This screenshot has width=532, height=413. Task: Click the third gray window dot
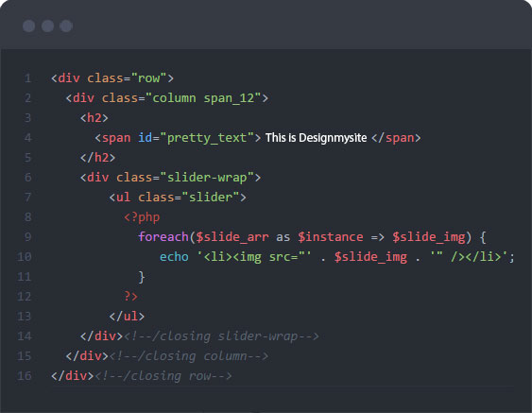point(66,26)
